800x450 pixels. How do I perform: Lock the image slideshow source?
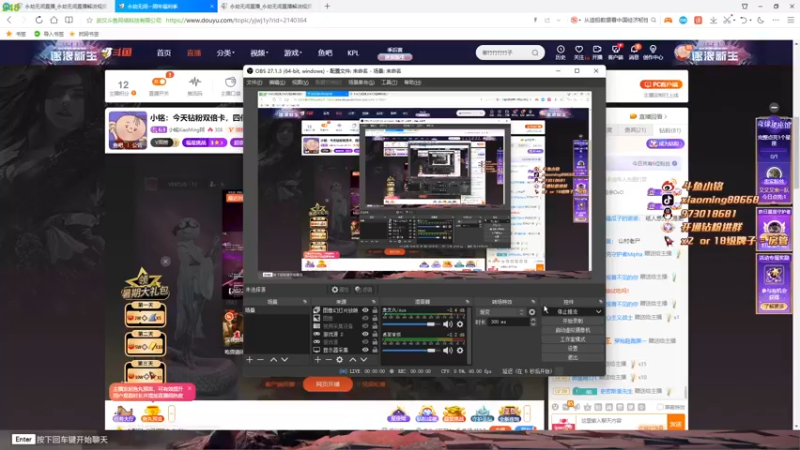pos(375,310)
